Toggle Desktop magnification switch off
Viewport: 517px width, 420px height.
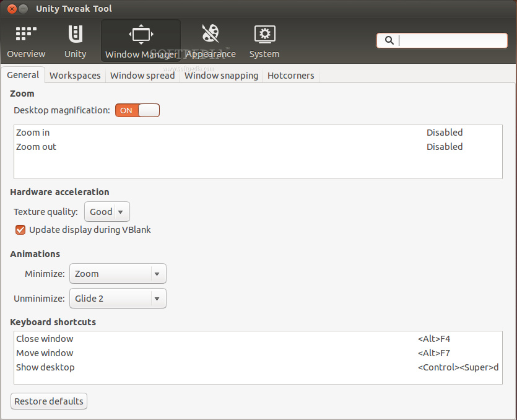(137, 110)
